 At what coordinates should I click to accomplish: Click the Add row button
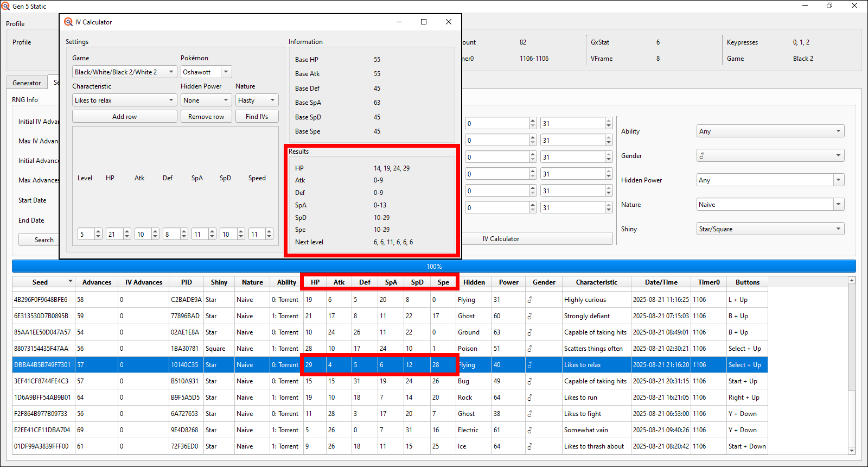125,117
